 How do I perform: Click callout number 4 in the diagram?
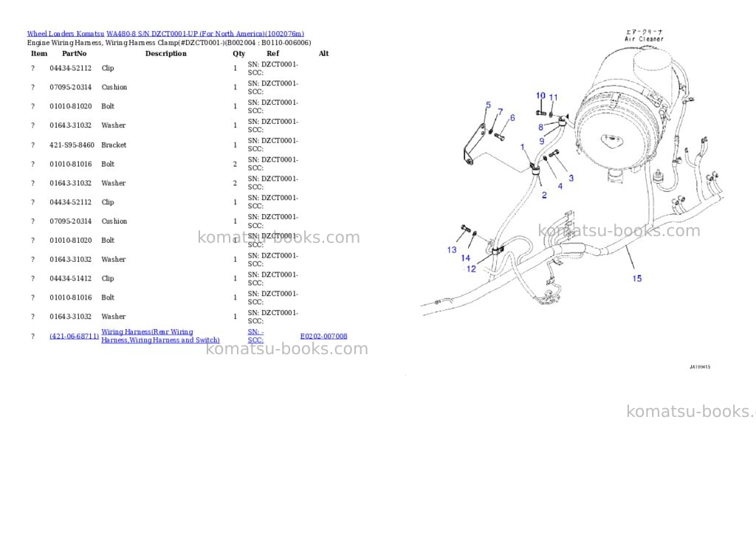tap(560, 186)
